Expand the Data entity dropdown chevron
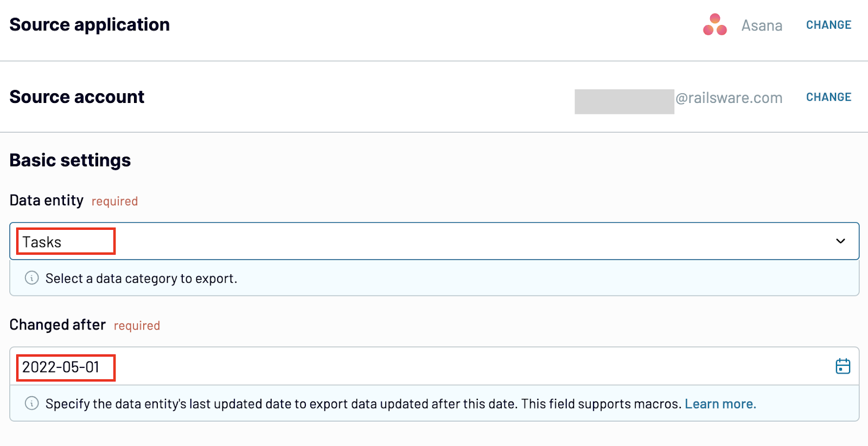Image resolution: width=868 pixels, height=446 pixels. point(840,241)
